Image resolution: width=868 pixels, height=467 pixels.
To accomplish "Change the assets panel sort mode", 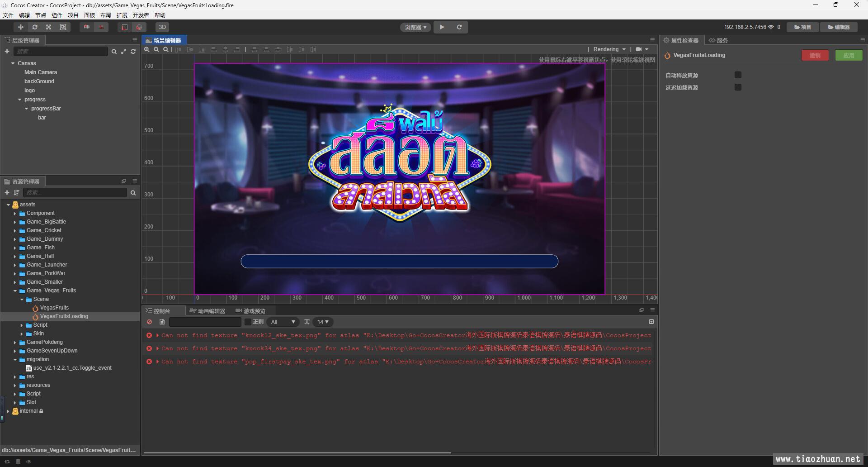I will [17, 193].
